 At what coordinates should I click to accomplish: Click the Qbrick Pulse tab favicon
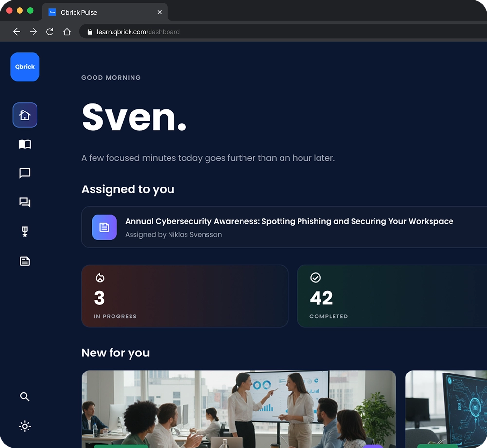coord(52,12)
